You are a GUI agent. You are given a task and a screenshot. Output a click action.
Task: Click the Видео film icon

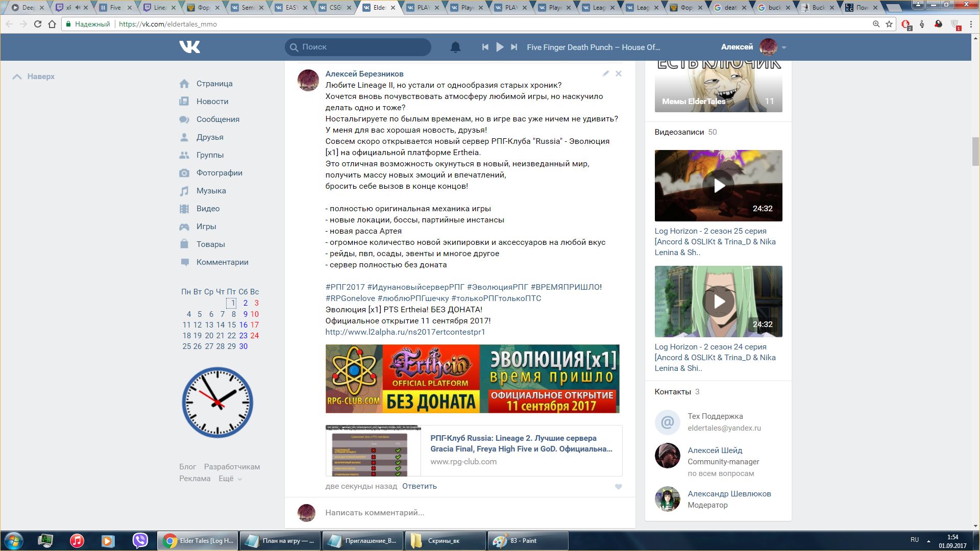coord(184,209)
